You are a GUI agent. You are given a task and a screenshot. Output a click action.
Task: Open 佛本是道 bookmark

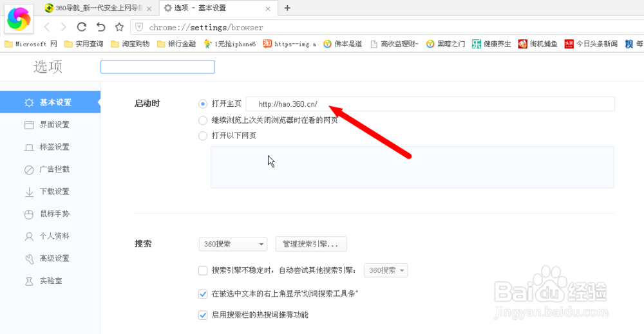[343, 44]
